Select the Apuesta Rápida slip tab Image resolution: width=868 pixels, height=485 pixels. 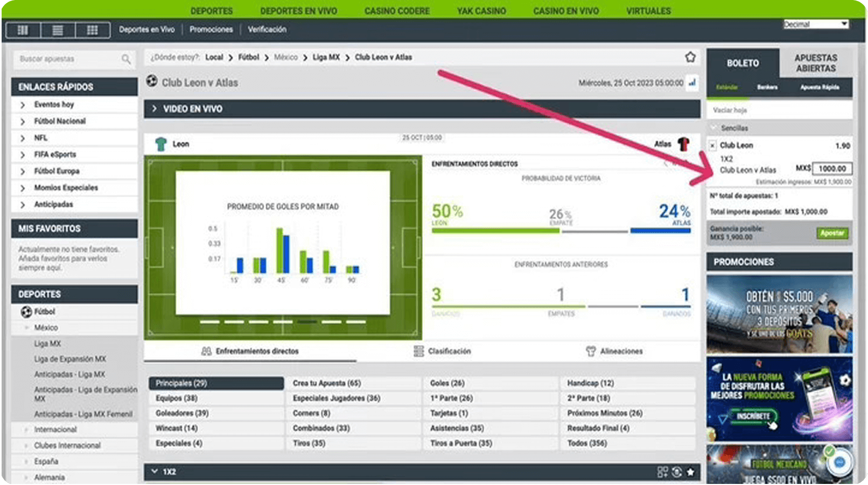(x=820, y=87)
